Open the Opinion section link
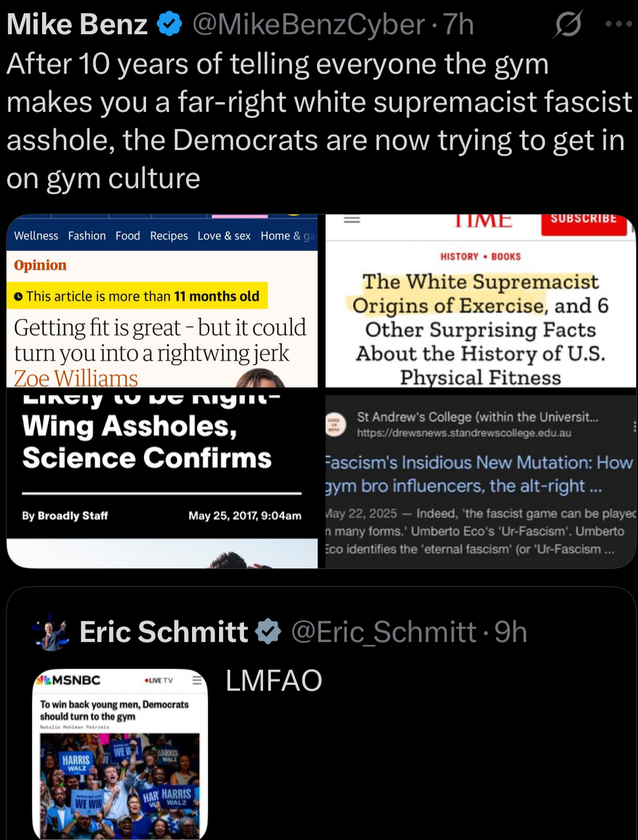638x840 pixels. (x=40, y=265)
